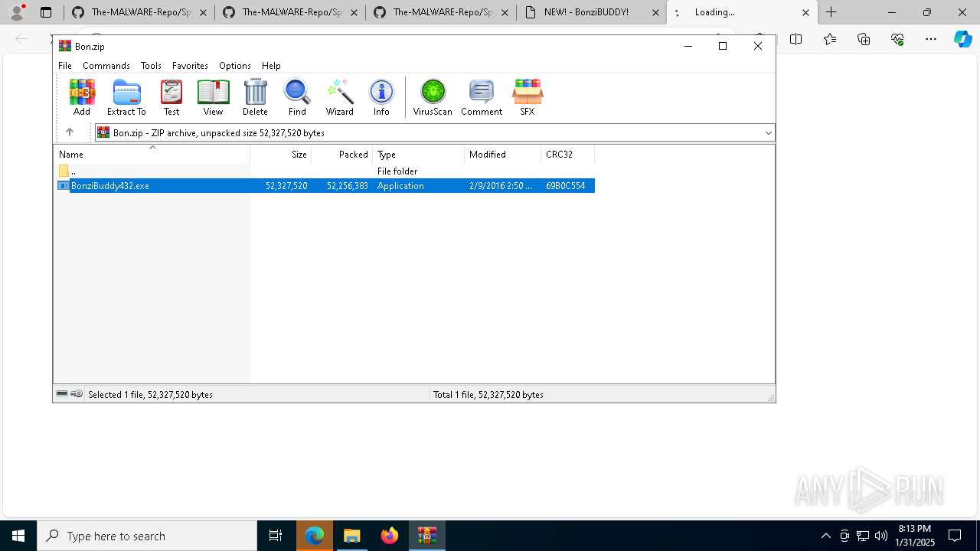The width and height of the screenshot is (980, 551).
Task: Start VirusScan on the archive
Action: [433, 97]
